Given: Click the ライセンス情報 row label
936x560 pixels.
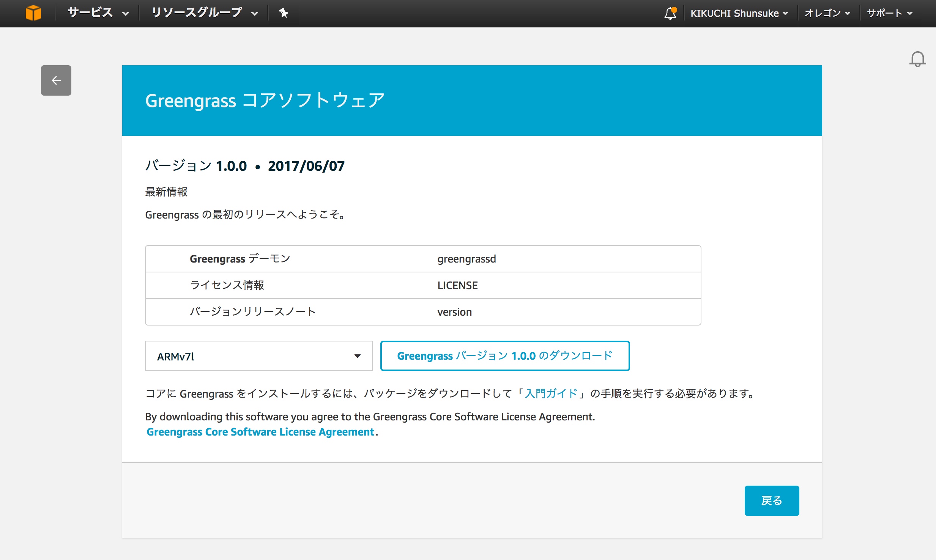Looking at the screenshot, I should click(227, 285).
